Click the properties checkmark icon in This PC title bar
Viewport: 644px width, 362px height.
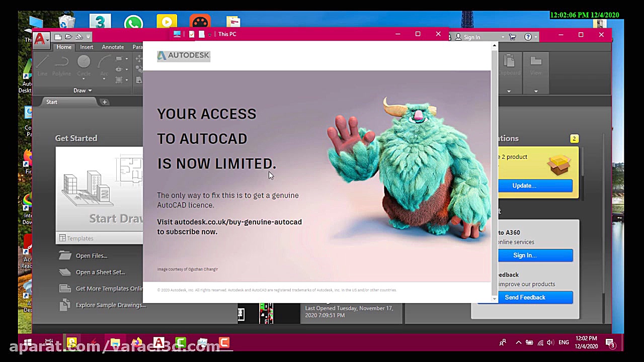(191, 34)
